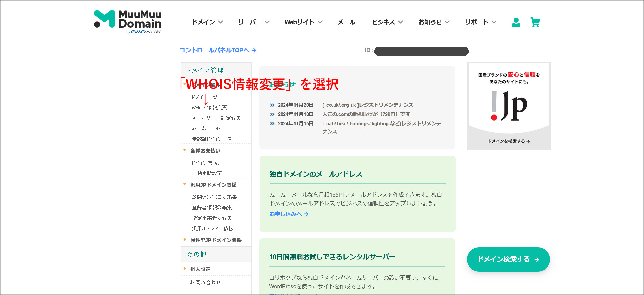Open the サーバー navigation menu label
Image resolution: width=644 pixels, height=295 pixels.
point(250,22)
